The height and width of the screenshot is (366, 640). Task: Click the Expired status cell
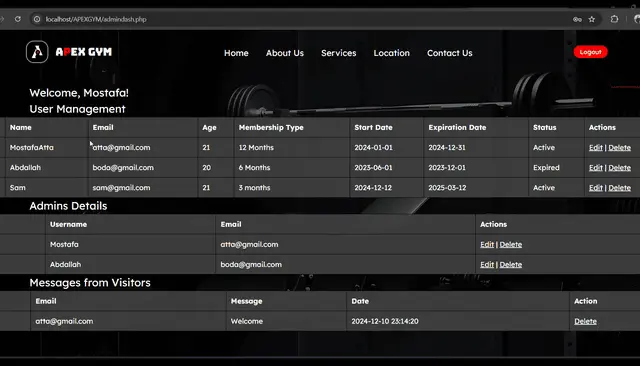click(x=546, y=168)
